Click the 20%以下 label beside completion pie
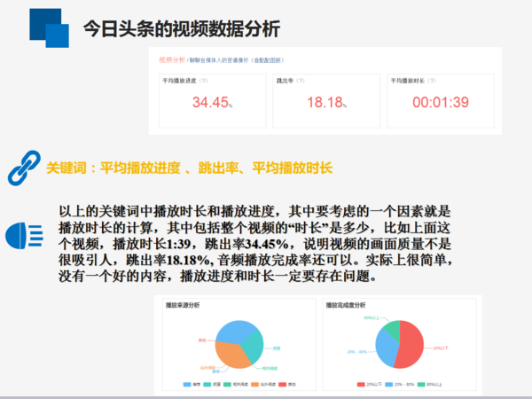532x399 pixels. click(x=441, y=348)
